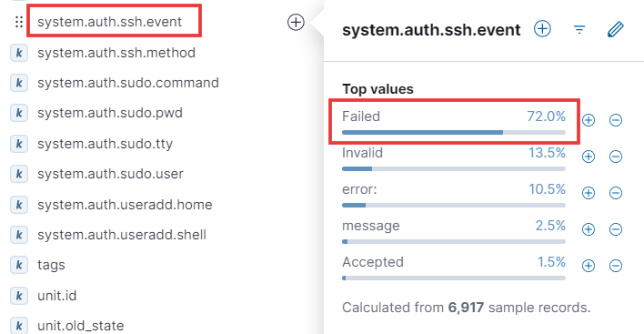
Task: Filter for the error: value
Action: [x=589, y=193]
